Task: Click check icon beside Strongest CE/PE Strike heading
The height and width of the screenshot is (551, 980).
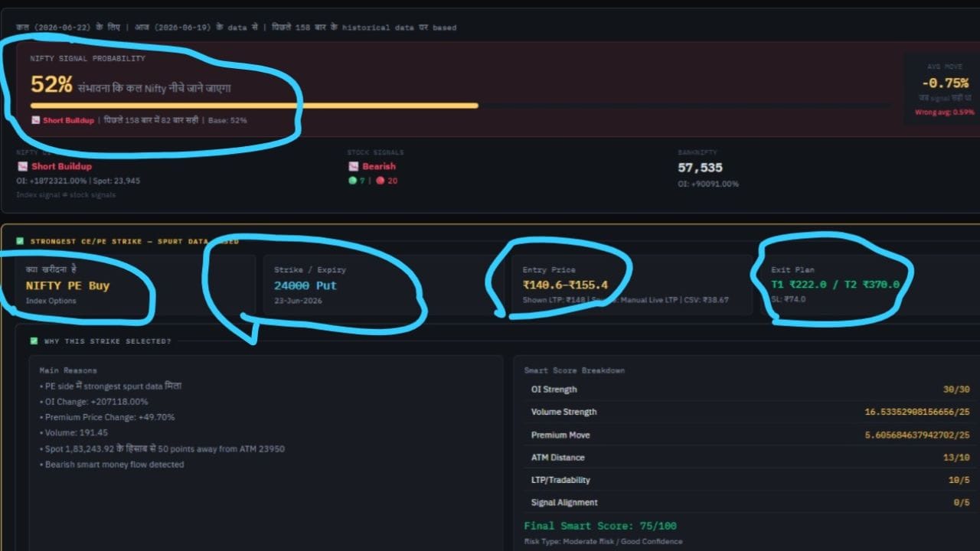Action: (21, 241)
